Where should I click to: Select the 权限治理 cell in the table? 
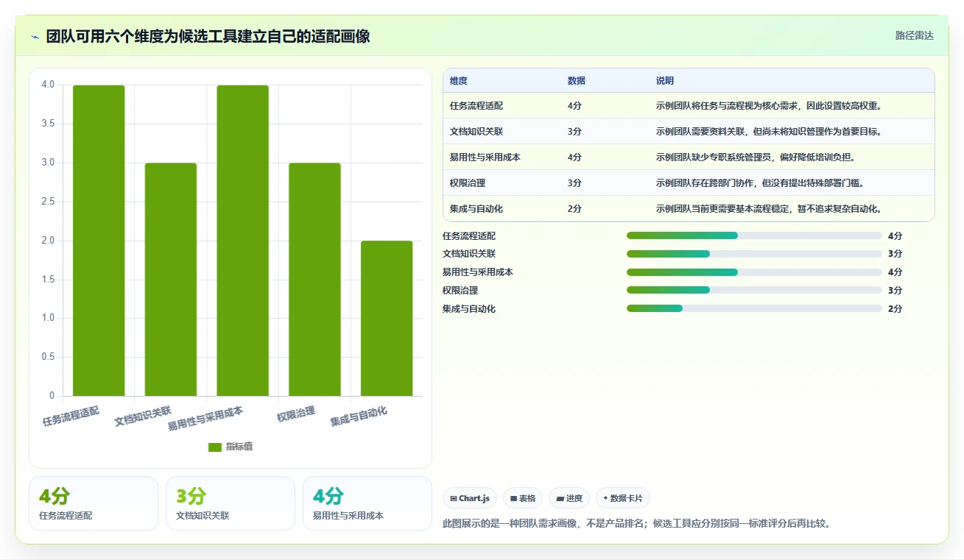[468, 183]
